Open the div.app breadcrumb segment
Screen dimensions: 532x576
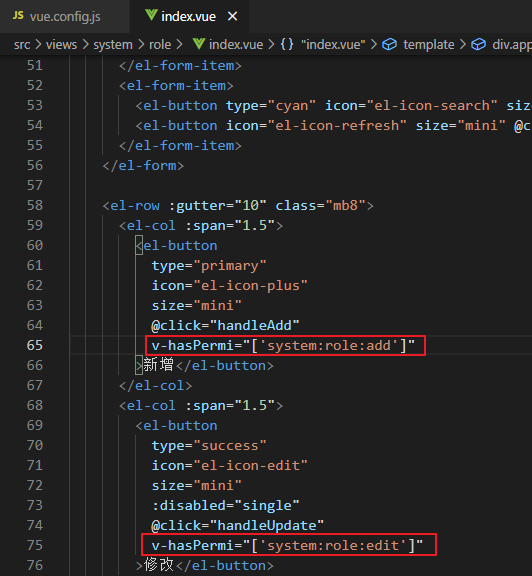tap(512, 45)
